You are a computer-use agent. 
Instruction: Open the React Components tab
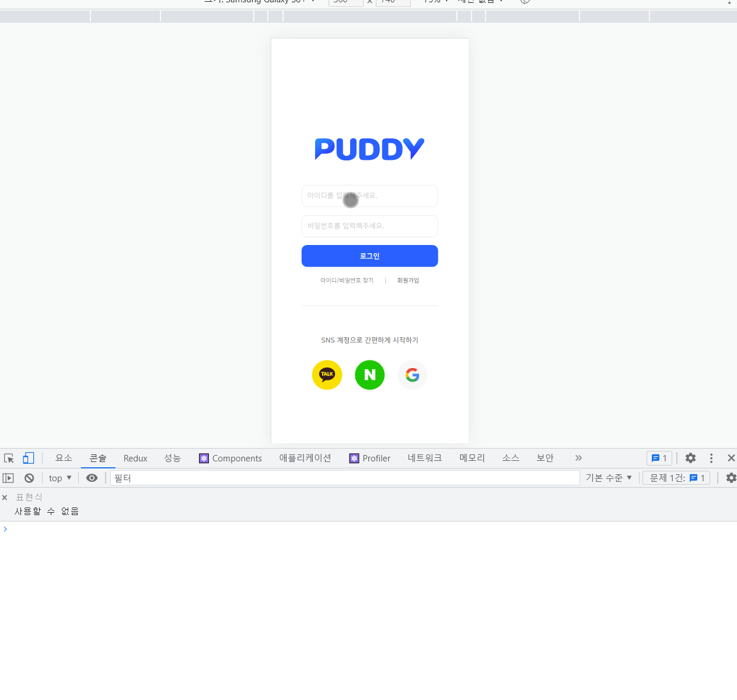(230, 459)
